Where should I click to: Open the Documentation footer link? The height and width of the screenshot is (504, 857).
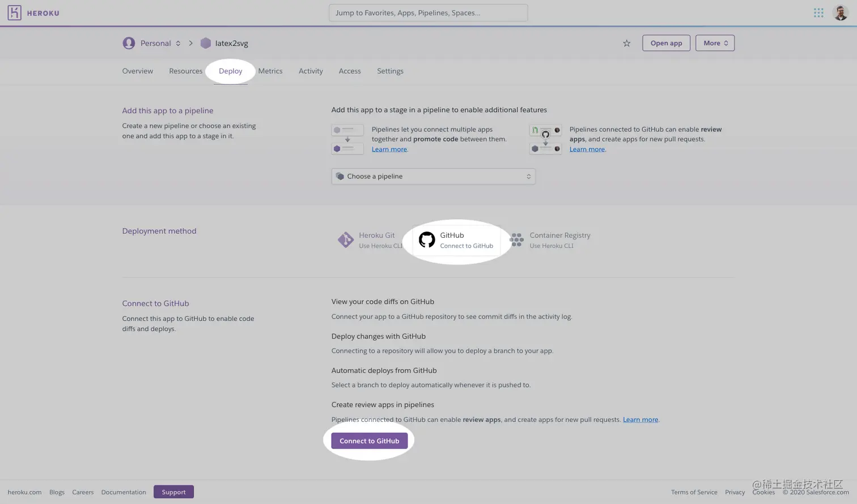click(x=124, y=492)
